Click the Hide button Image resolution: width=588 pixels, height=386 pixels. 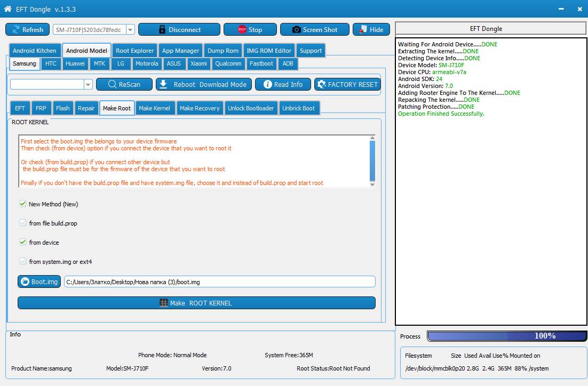click(371, 30)
